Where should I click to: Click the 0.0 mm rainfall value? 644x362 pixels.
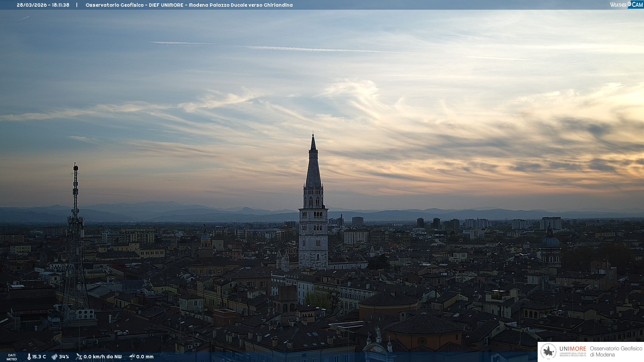(145, 357)
